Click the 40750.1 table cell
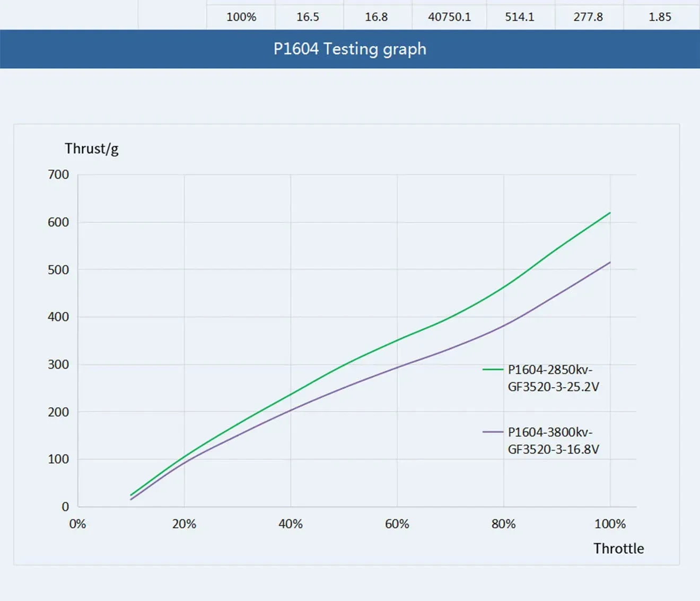 (449, 17)
